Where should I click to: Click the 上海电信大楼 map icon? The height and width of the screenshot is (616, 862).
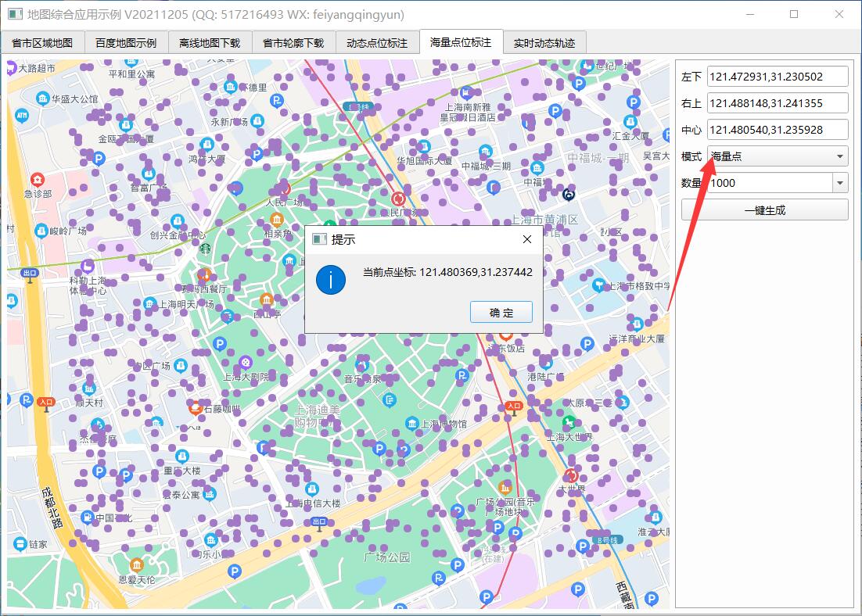point(312,489)
